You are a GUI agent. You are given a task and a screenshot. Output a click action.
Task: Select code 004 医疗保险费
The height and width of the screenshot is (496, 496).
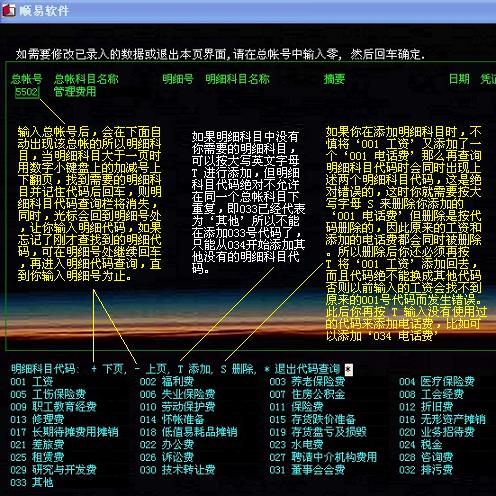pyautogui.click(x=437, y=382)
